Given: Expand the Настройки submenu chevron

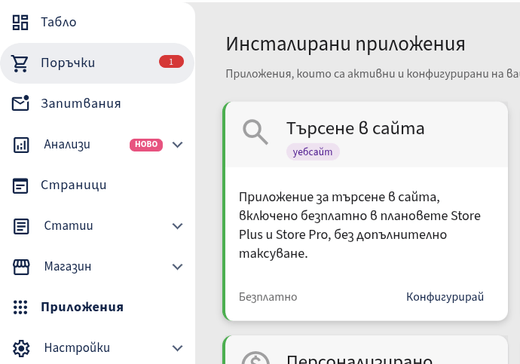Looking at the screenshot, I should (x=177, y=348).
